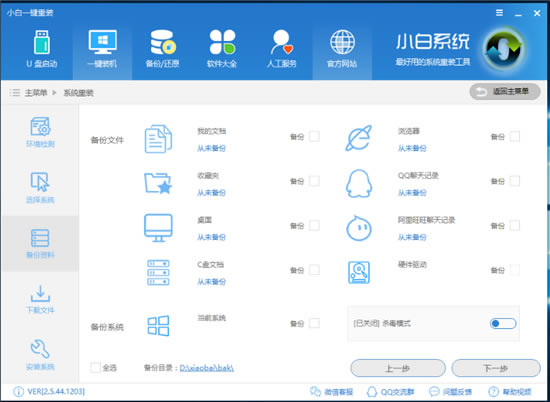Click 从未备份 link under 浏览器
Image resolution: width=550 pixels, height=402 pixels.
pyautogui.click(x=412, y=148)
